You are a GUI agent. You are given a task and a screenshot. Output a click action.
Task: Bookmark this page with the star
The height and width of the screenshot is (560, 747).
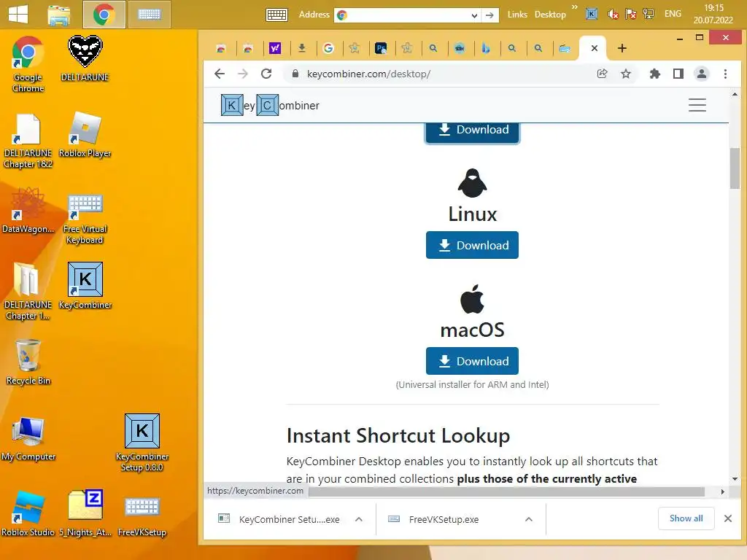pyautogui.click(x=625, y=74)
